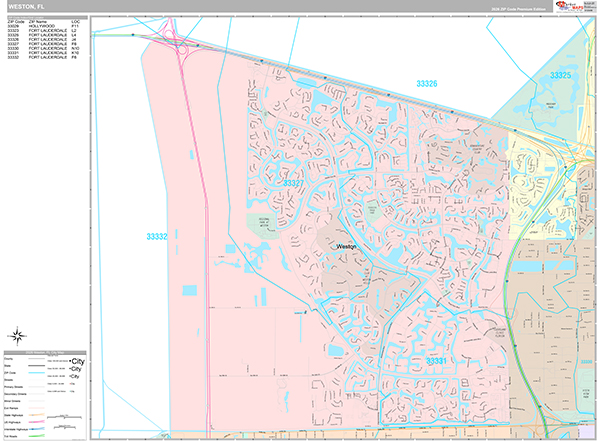Click the Minor Streets legend label
600x441 pixels.
pyautogui.click(x=12, y=401)
